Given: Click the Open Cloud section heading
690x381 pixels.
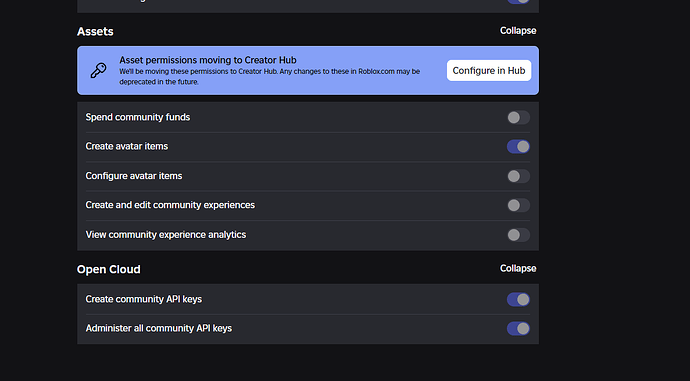Looking at the screenshot, I should (109, 269).
